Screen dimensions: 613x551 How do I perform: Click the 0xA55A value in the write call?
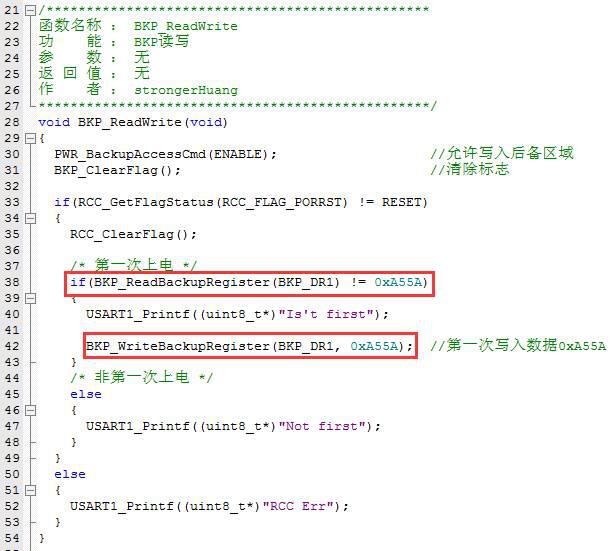point(374,346)
